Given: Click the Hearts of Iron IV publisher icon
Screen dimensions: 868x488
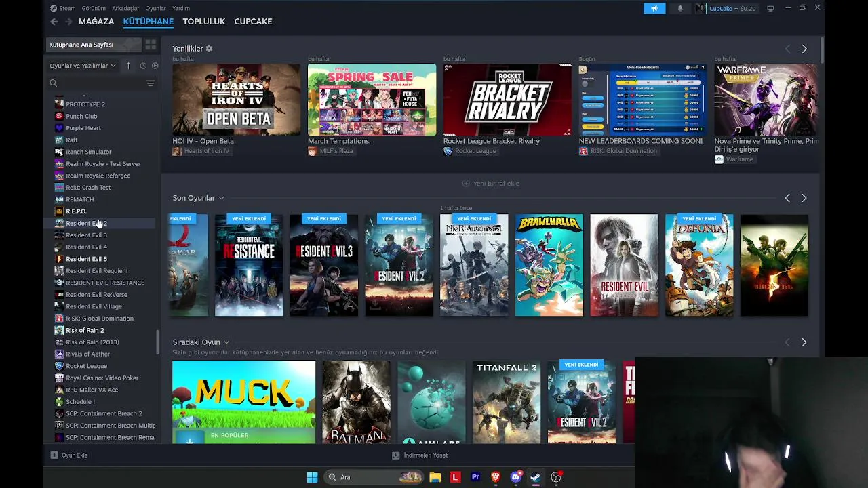Looking at the screenshot, I should pos(177,151).
